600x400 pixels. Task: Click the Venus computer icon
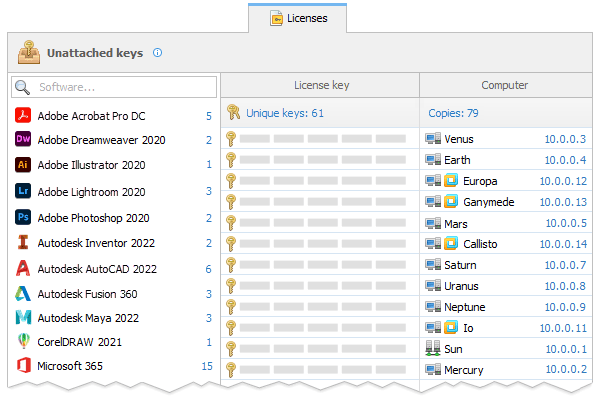[x=433, y=138]
